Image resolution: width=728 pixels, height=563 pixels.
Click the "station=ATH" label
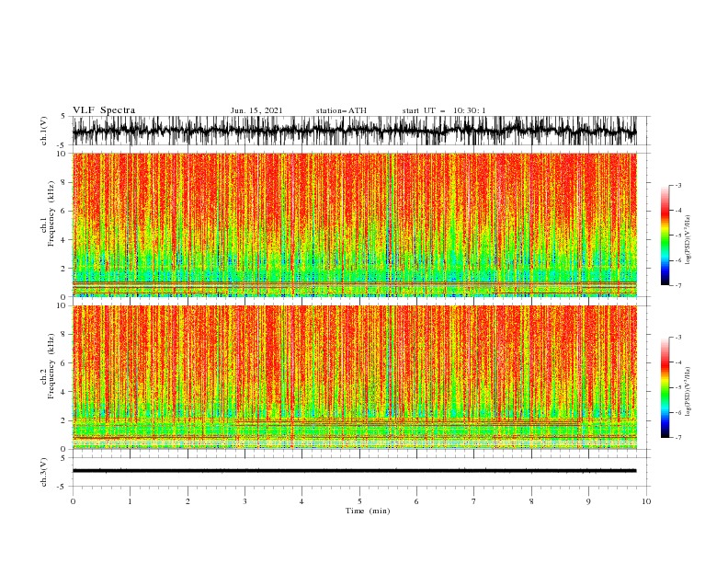click(x=341, y=110)
